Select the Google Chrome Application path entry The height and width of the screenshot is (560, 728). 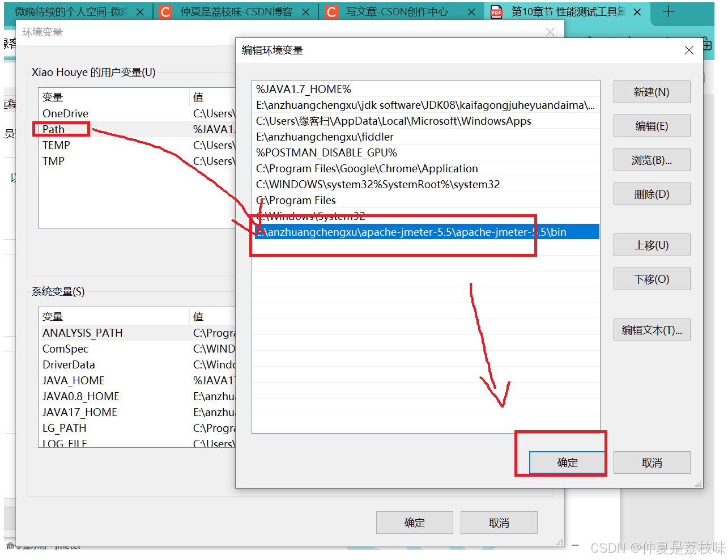coord(426,168)
